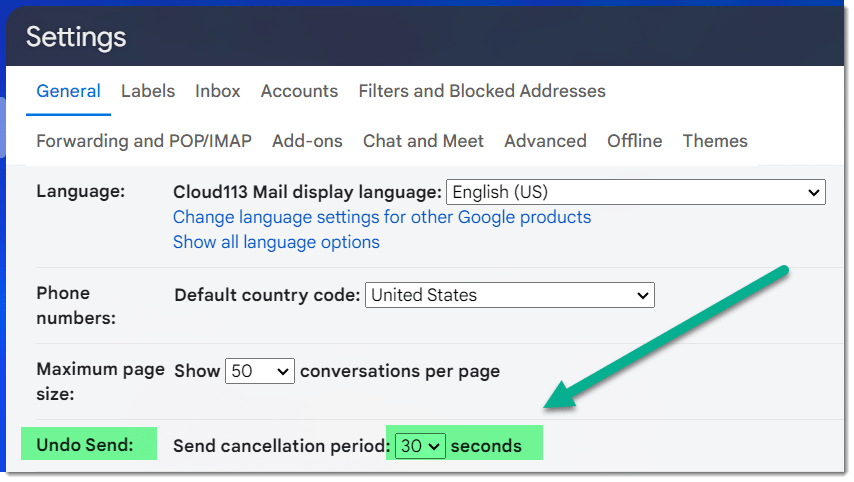This screenshot has height=482, width=854.
Task: Click the display language dropdown arrow
Action: coord(814,193)
